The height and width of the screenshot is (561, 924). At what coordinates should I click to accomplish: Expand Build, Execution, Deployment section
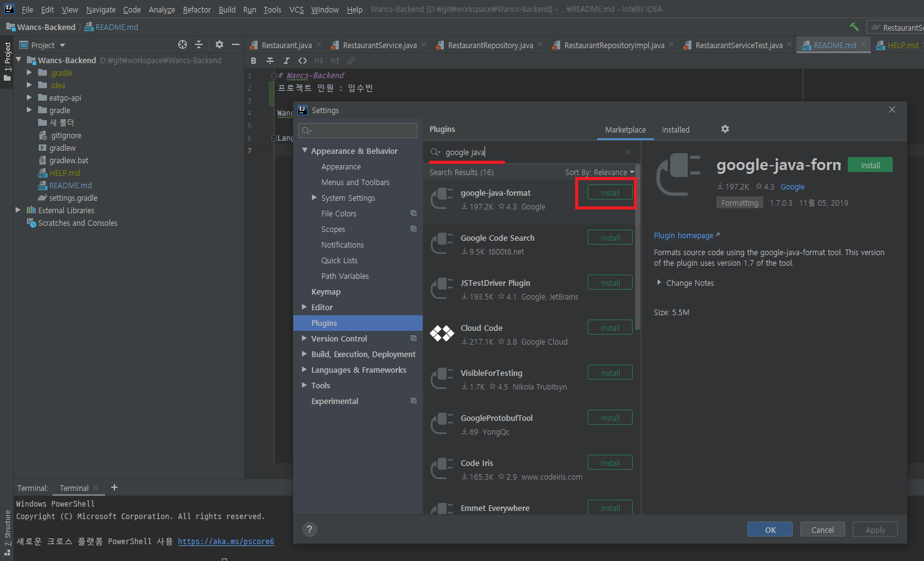(304, 354)
